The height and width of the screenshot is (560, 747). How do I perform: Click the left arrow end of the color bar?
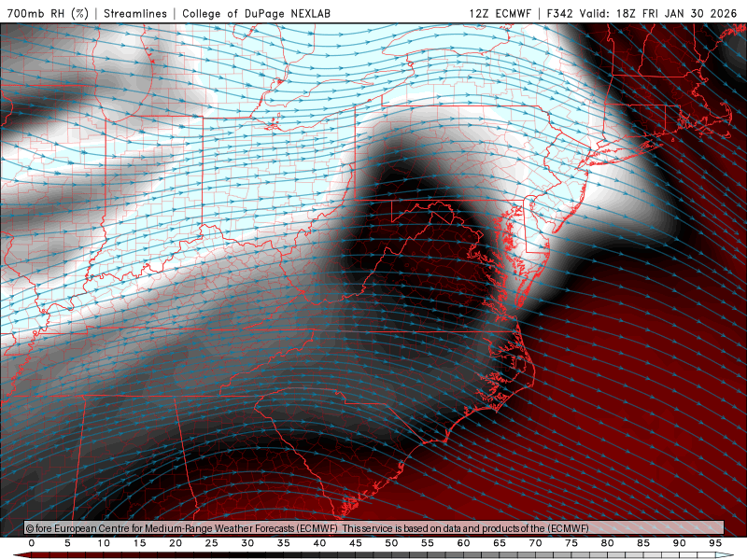(x=21, y=555)
